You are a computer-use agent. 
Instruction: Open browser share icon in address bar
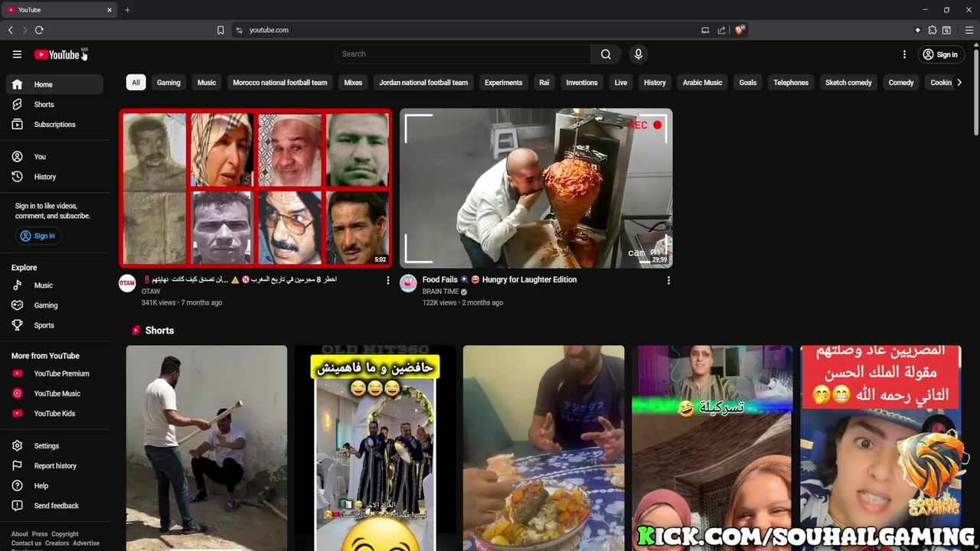pyautogui.click(x=721, y=30)
